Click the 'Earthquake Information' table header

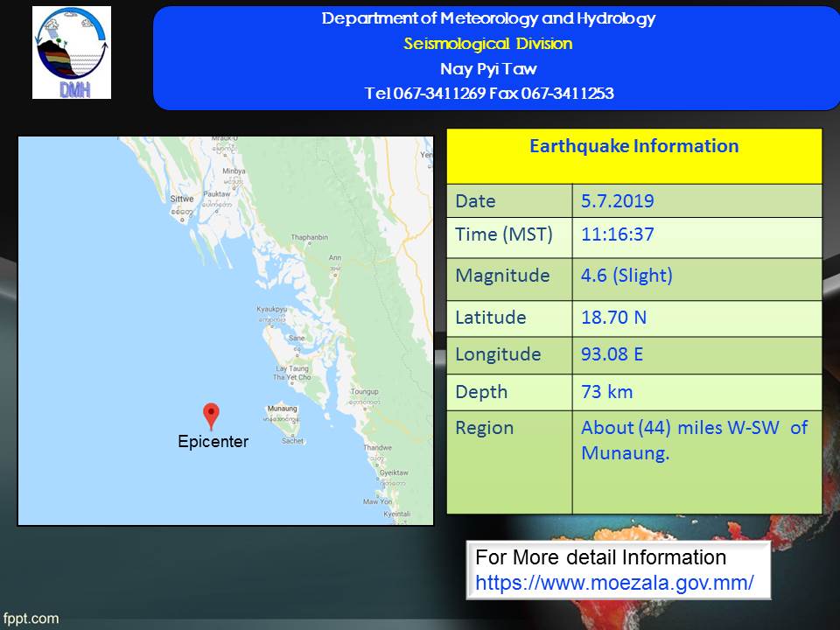click(x=634, y=156)
